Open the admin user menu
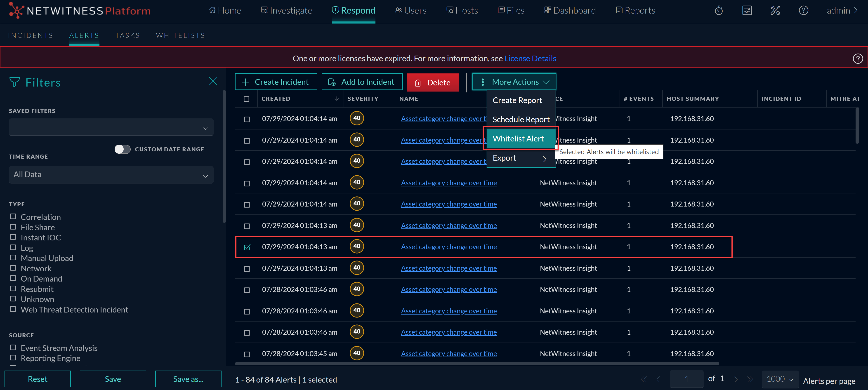This screenshot has width=868, height=390. click(842, 10)
